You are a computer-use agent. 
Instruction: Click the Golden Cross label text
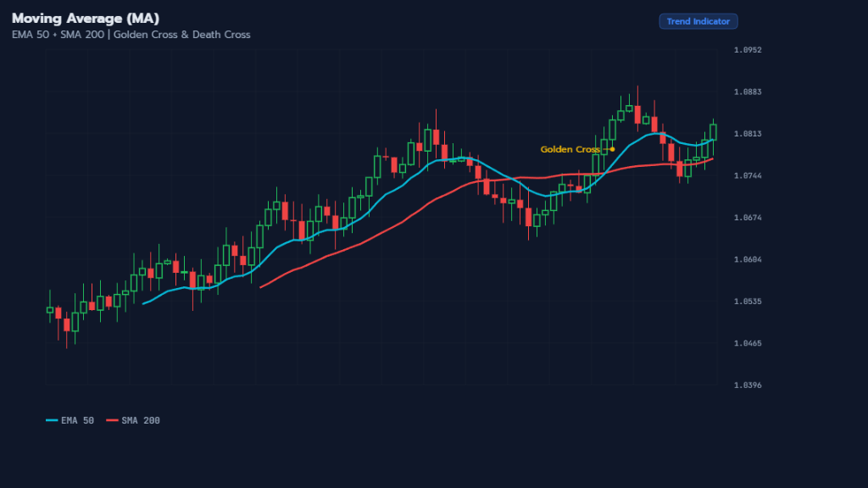[x=570, y=149]
